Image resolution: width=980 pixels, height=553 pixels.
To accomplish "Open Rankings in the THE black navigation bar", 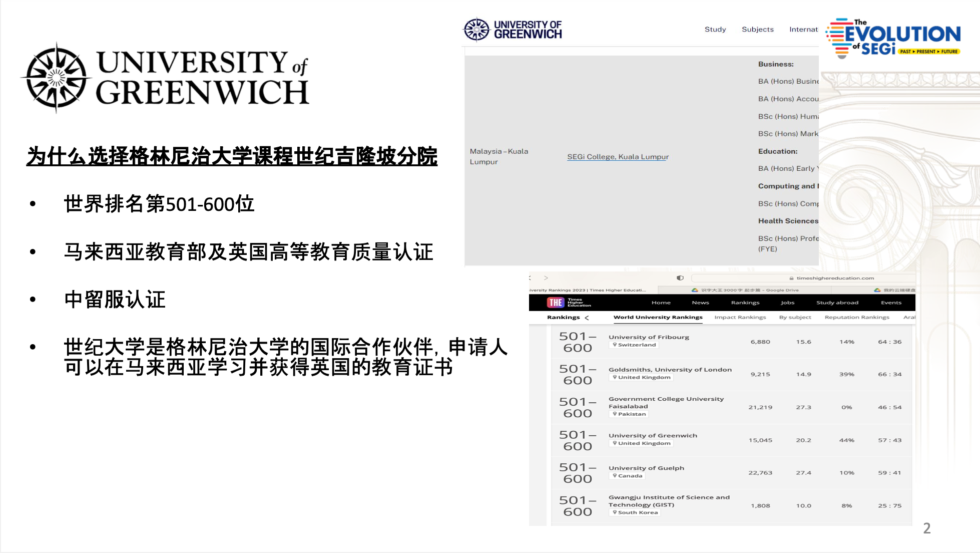I will 745,303.
